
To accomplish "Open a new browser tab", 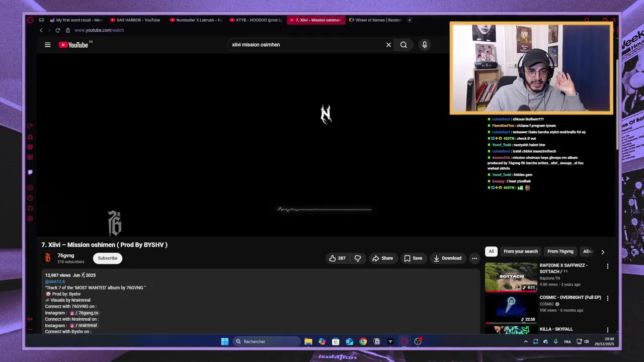I will pyautogui.click(x=410, y=20).
